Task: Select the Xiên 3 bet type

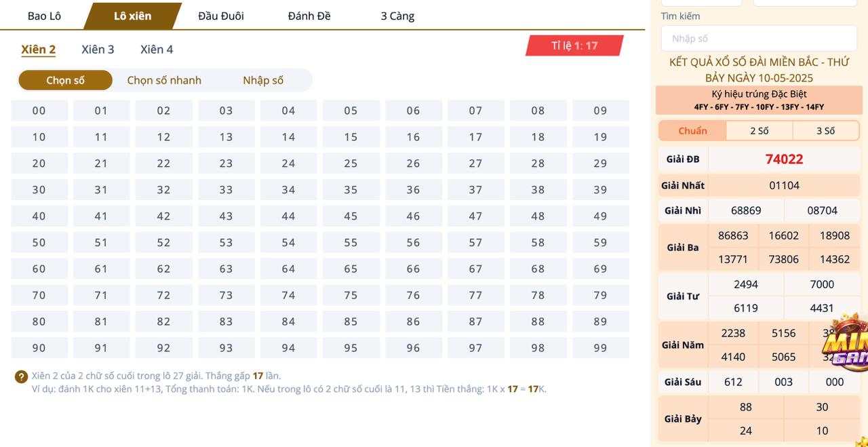Action: pyautogui.click(x=98, y=50)
